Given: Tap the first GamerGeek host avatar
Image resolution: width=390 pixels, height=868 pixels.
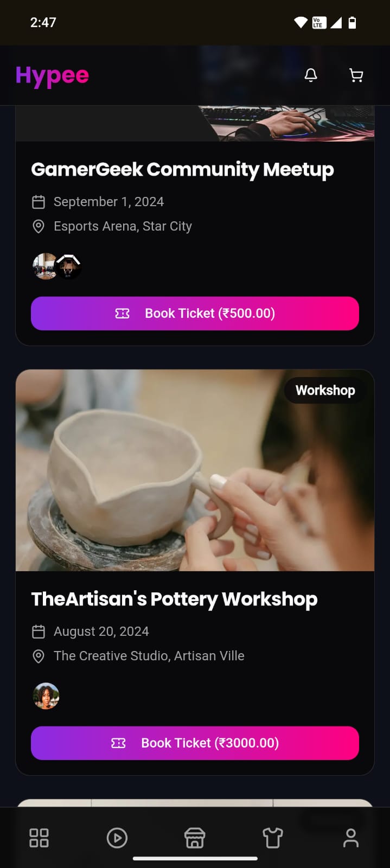Looking at the screenshot, I should click(46, 266).
